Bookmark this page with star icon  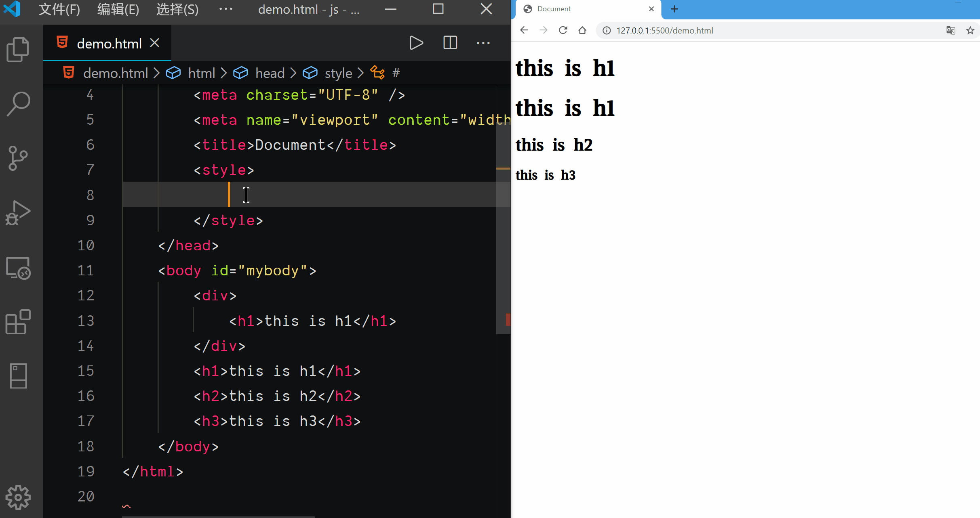tap(970, 31)
